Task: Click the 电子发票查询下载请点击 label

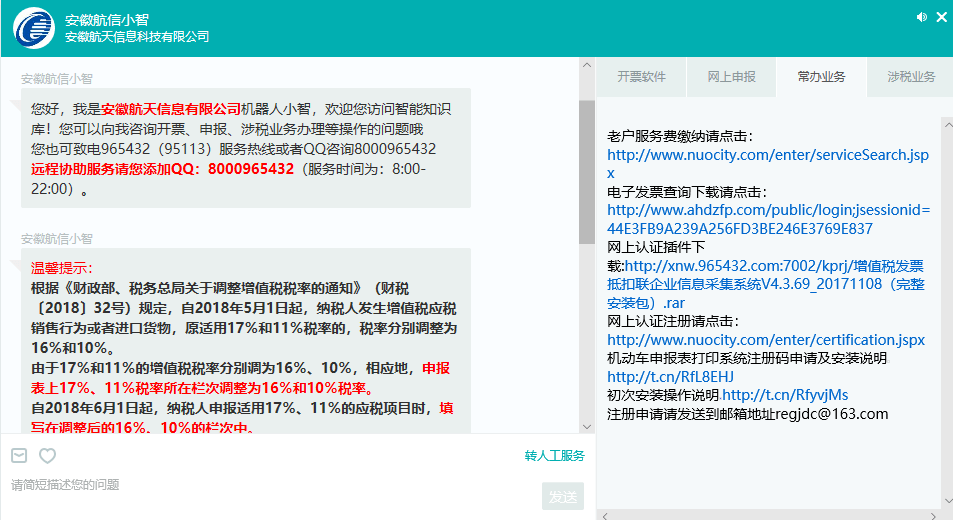Action: pos(687,192)
